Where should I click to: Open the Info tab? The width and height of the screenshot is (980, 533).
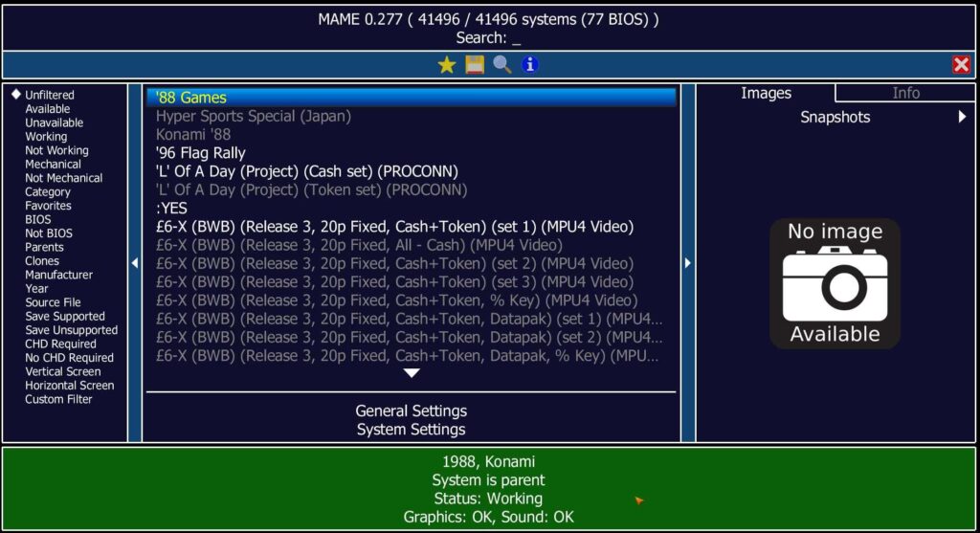[x=905, y=93]
